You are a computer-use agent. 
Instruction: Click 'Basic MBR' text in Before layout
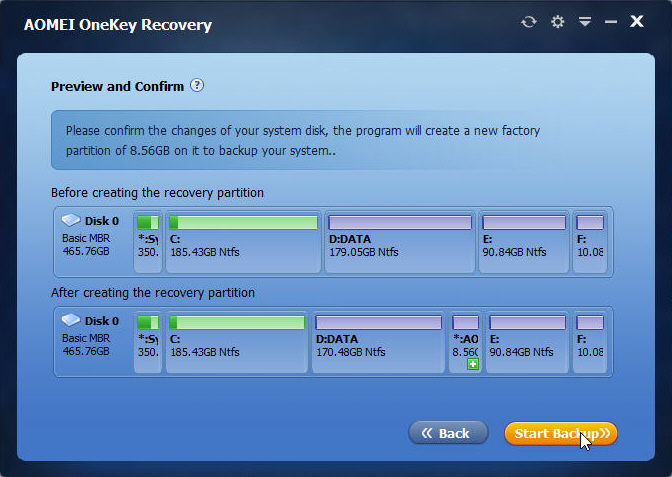(86, 238)
